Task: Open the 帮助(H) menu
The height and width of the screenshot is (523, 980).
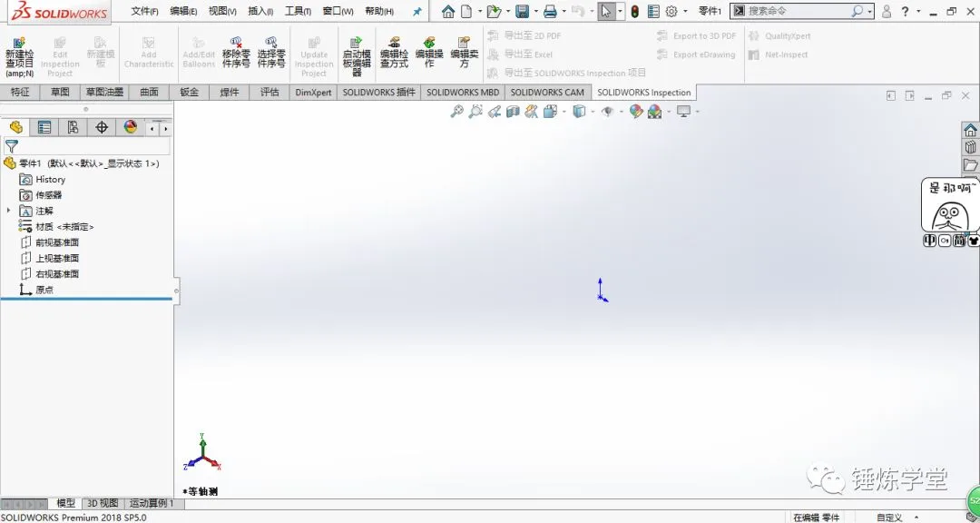Action: [379, 11]
